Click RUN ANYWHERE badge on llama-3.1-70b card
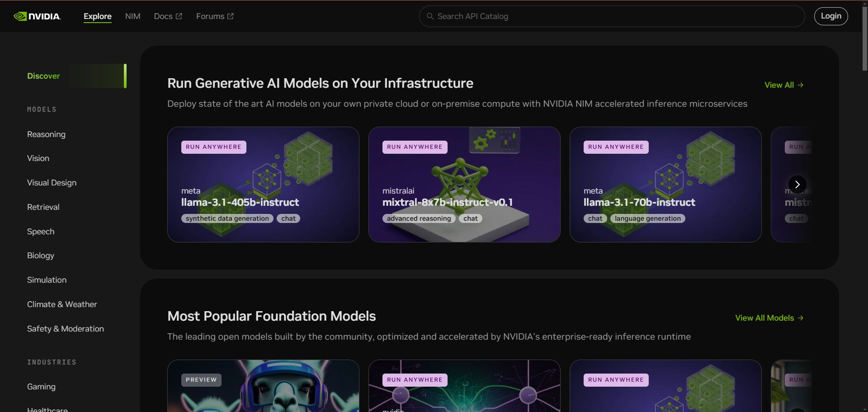 (616, 147)
